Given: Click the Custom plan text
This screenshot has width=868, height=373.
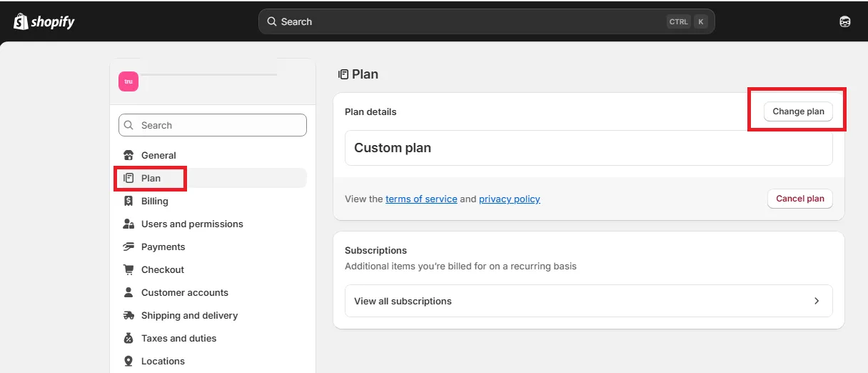Looking at the screenshot, I should (x=393, y=148).
